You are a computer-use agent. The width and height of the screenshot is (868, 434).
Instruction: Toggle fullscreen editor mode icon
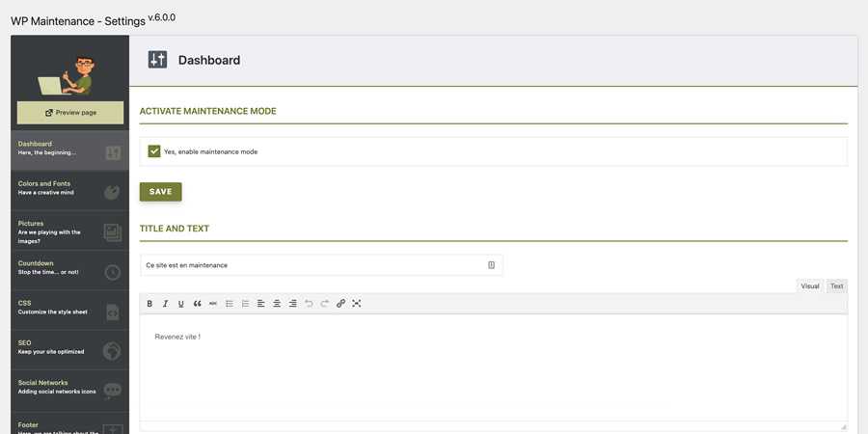pyautogui.click(x=357, y=304)
